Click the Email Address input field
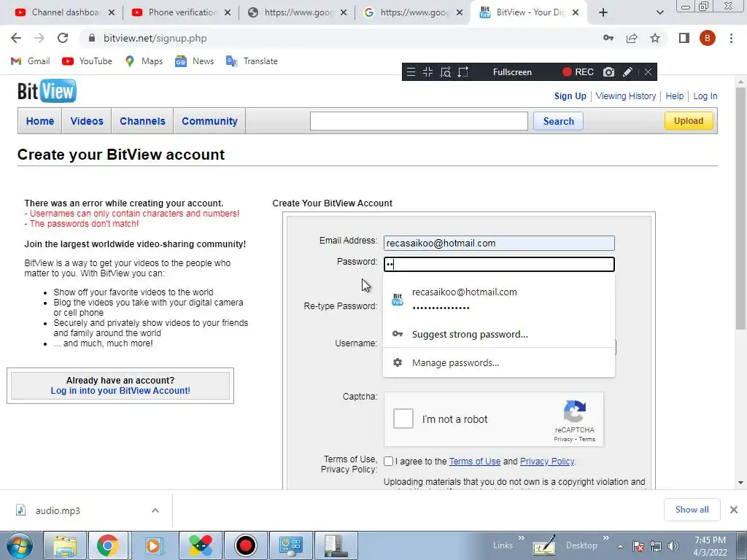The height and width of the screenshot is (560, 747). tap(499, 244)
